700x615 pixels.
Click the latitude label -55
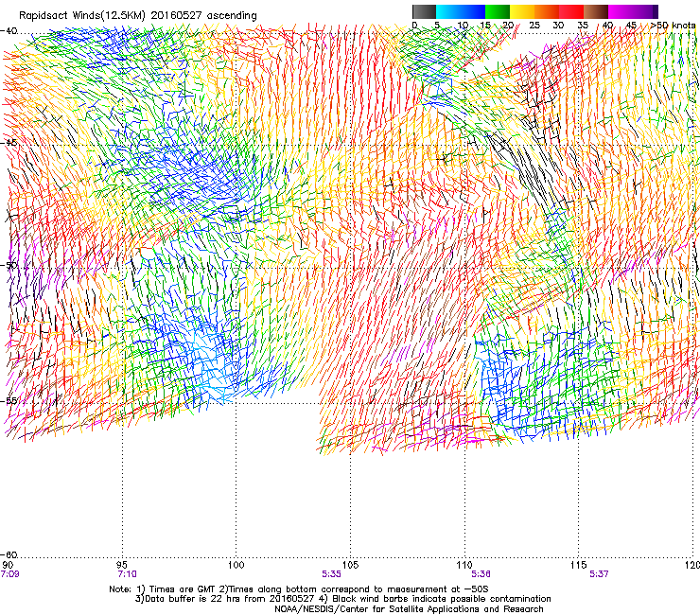click(x=9, y=400)
